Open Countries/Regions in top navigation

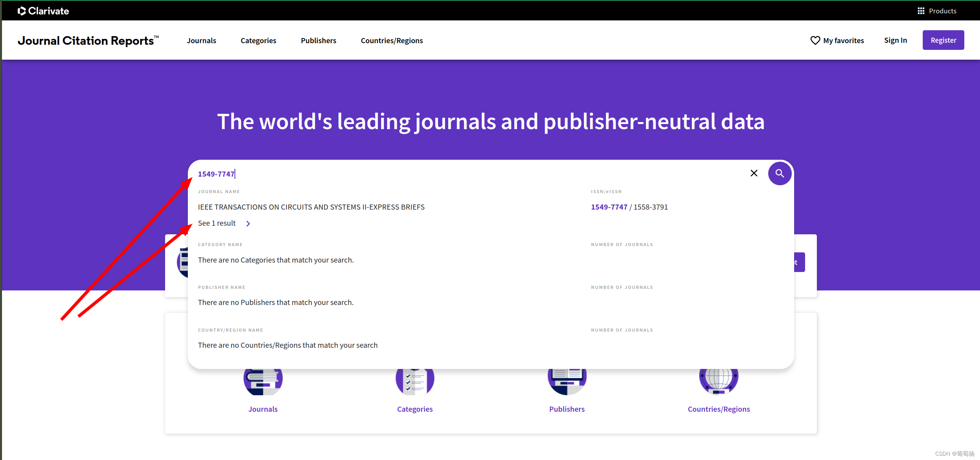[391, 40]
